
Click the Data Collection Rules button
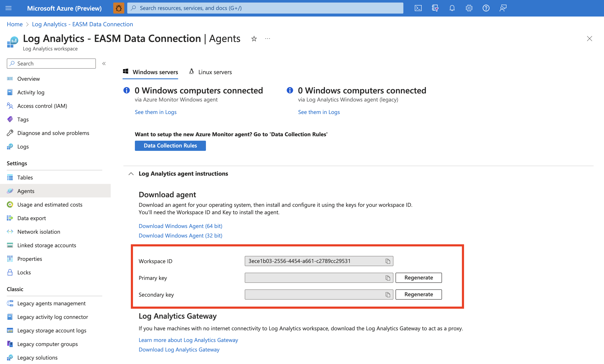point(170,145)
